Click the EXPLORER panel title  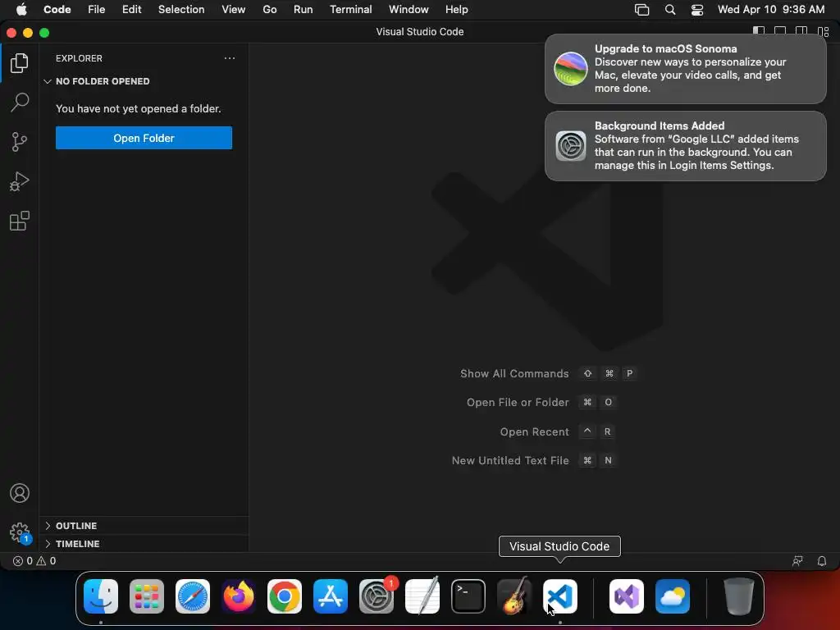79,58
